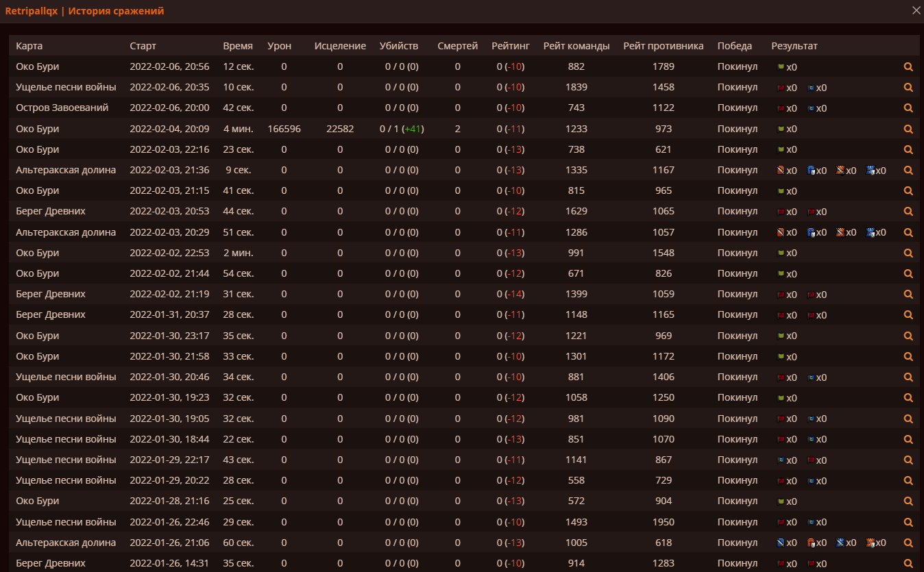Click the Урон column header
Image resolution: width=924 pixels, height=572 pixels.
tap(279, 46)
